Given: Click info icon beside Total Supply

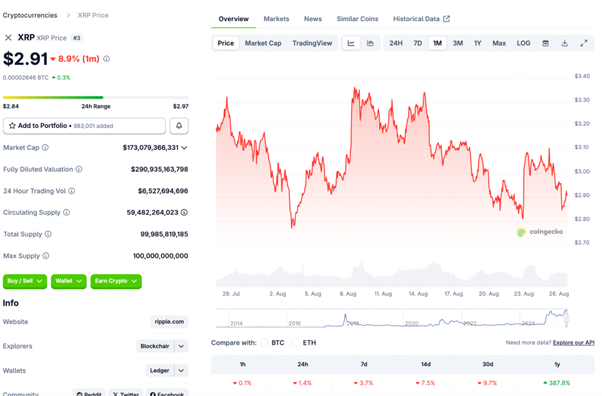Looking at the screenshot, I should pos(48,234).
